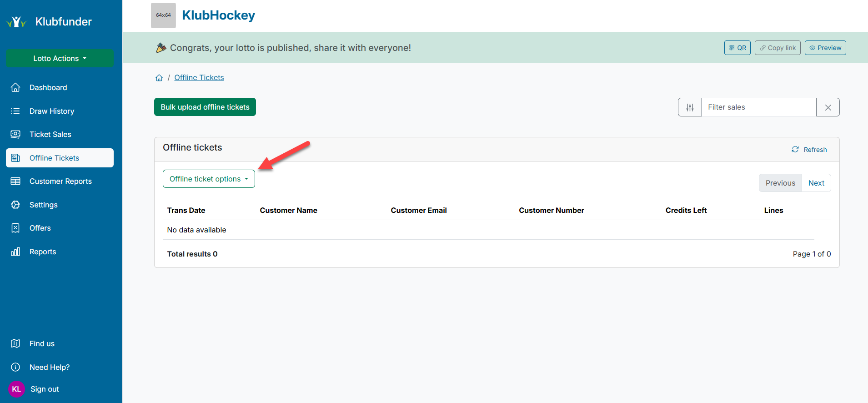Open the QR code button

(737, 48)
